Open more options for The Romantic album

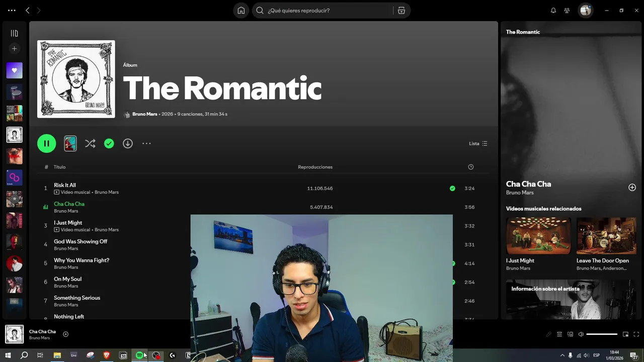(146, 143)
